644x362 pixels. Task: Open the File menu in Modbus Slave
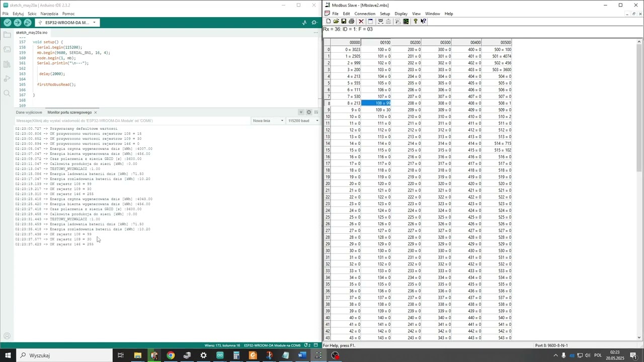(x=335, y=14)
